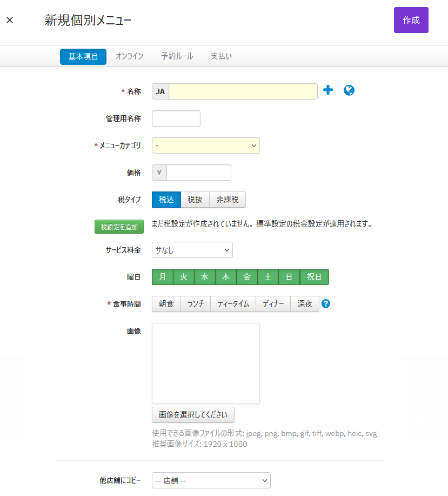
Task: Click the green 税設定を追加 button
Action: [x=119, y=227]
